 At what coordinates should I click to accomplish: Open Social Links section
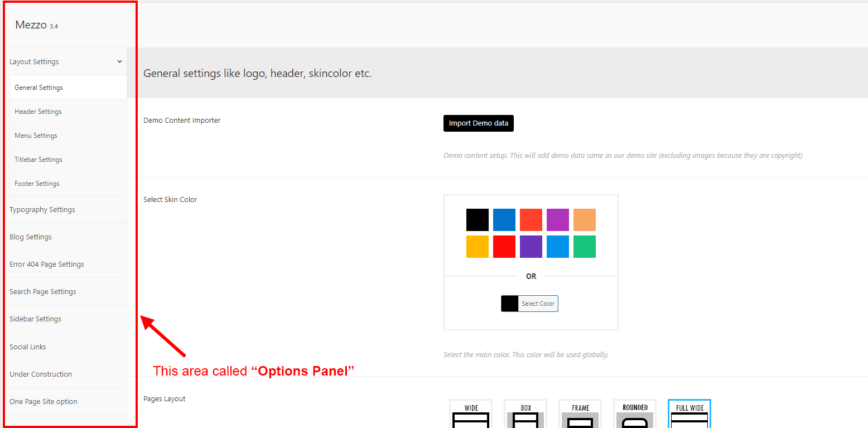click(x=28, y=347)
